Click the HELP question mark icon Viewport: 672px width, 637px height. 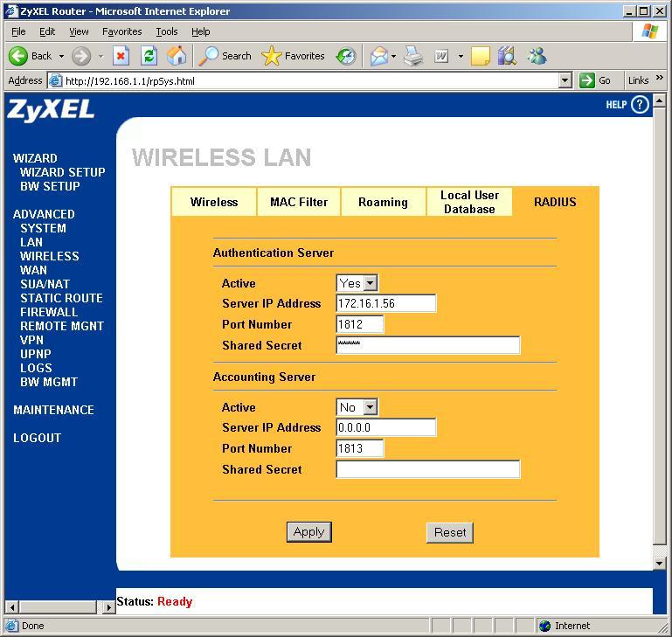pos(640,105)
